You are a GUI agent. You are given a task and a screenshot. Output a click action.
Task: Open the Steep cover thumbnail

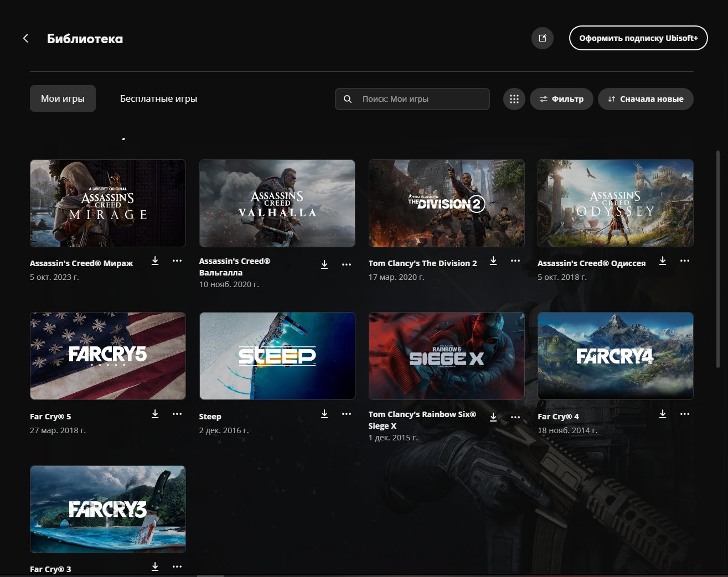pos(277,356)
